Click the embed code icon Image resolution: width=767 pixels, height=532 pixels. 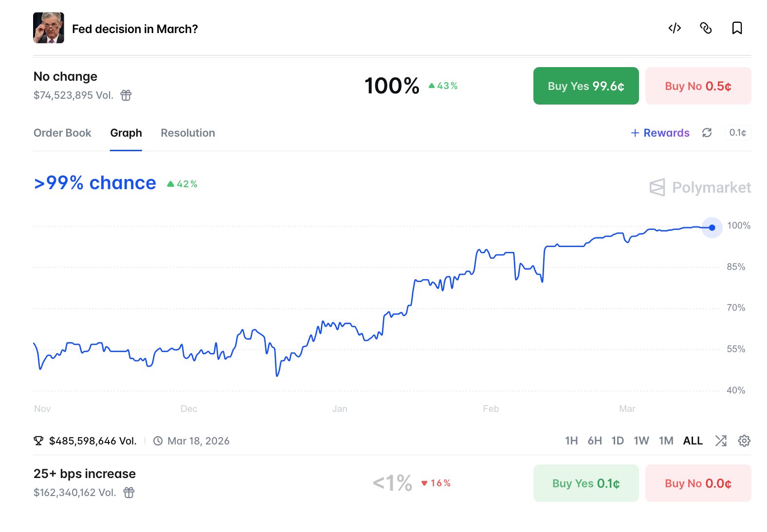pos(675,28)
